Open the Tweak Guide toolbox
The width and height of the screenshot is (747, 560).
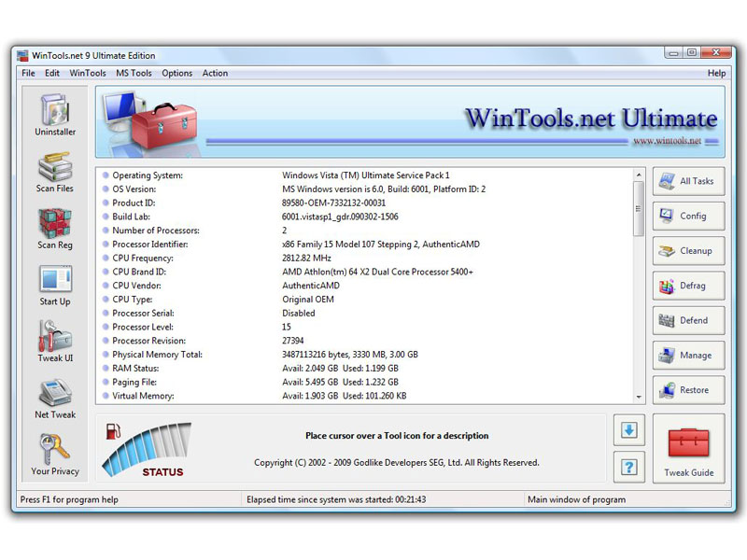(688, 449)
